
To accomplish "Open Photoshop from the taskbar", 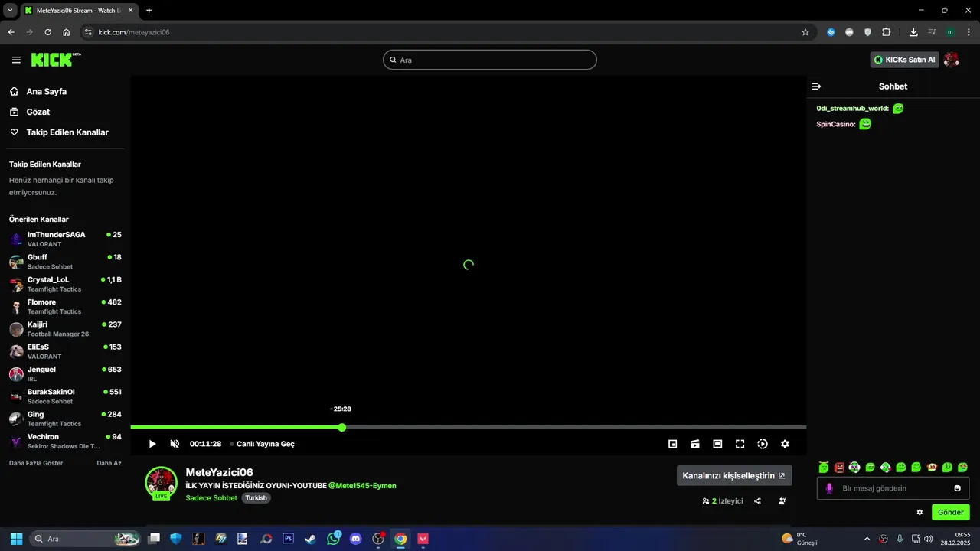I will [x=288, y=539].
